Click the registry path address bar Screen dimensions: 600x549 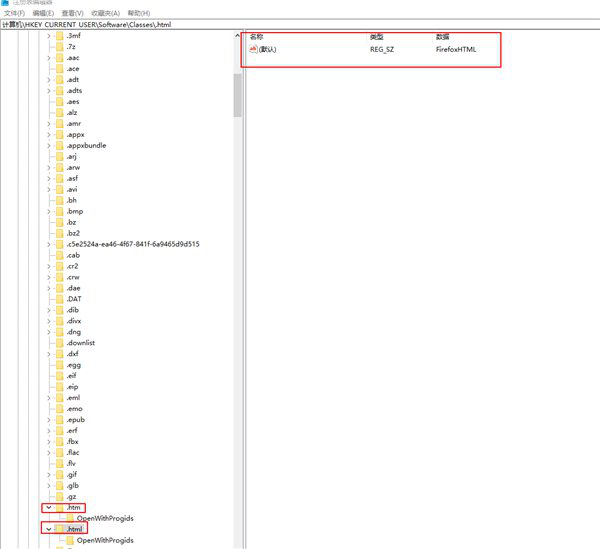(x=300, y=24)
